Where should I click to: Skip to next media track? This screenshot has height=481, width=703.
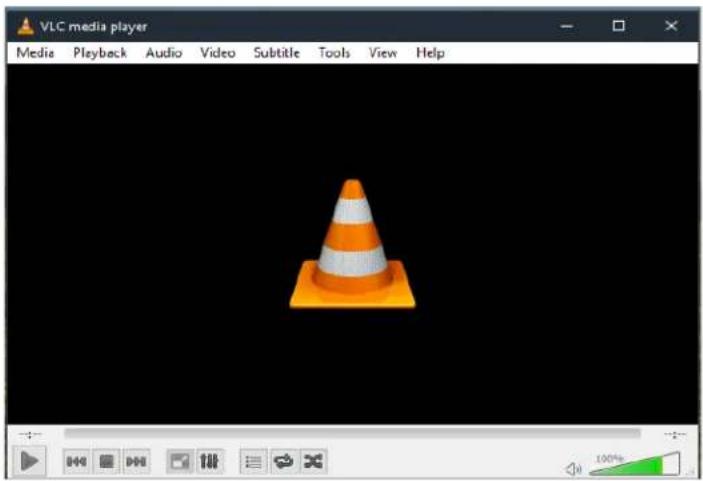(x=136, y=461)
